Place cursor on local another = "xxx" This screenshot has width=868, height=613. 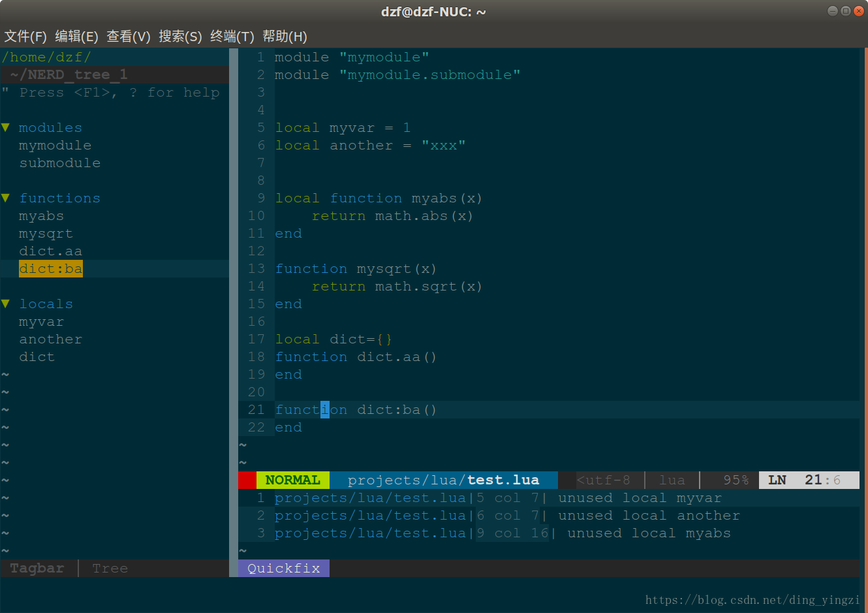370,146
